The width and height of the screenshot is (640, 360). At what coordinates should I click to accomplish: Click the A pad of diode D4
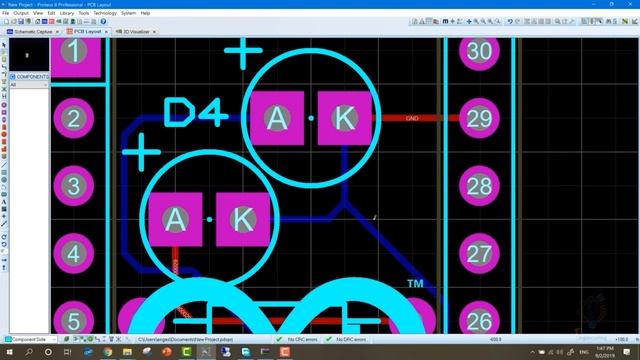pos(277,118)
